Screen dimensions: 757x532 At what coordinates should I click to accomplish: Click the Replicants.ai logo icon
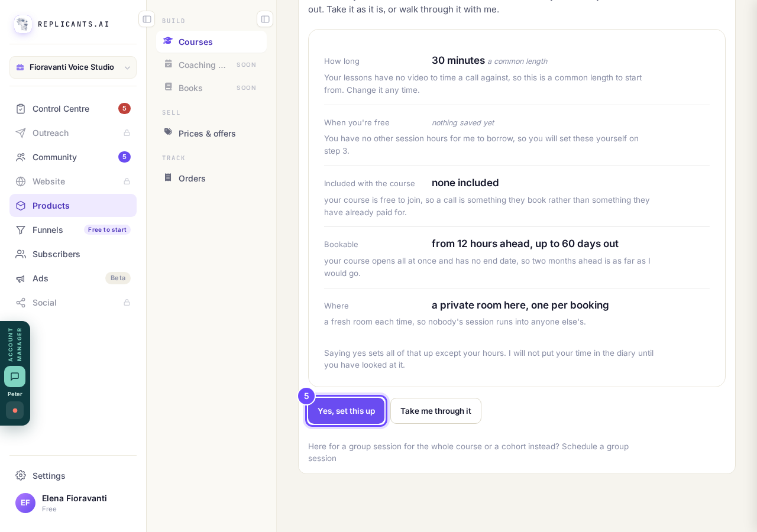tap(23, 24)
